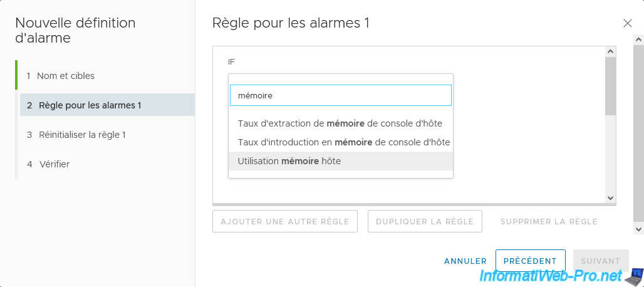
Task: Click the rule panel inner scrollbar thumb
Action: [x=611, y=86]
